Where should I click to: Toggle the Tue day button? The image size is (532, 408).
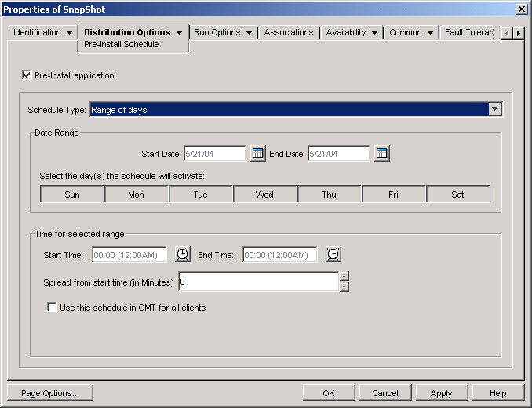200,195
